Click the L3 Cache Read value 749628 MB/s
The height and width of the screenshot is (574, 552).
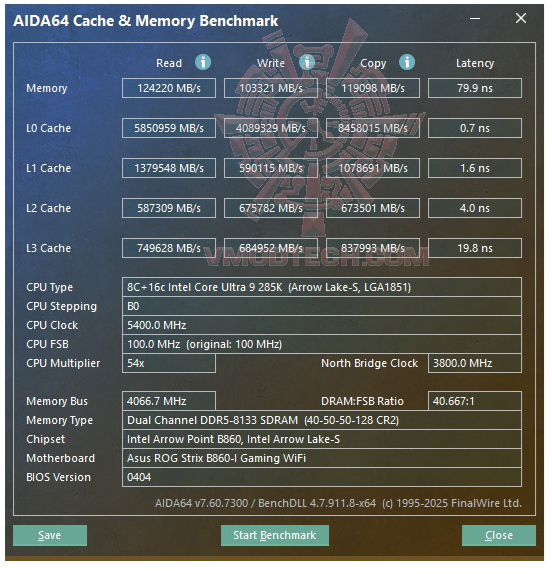tap(170, 249)
